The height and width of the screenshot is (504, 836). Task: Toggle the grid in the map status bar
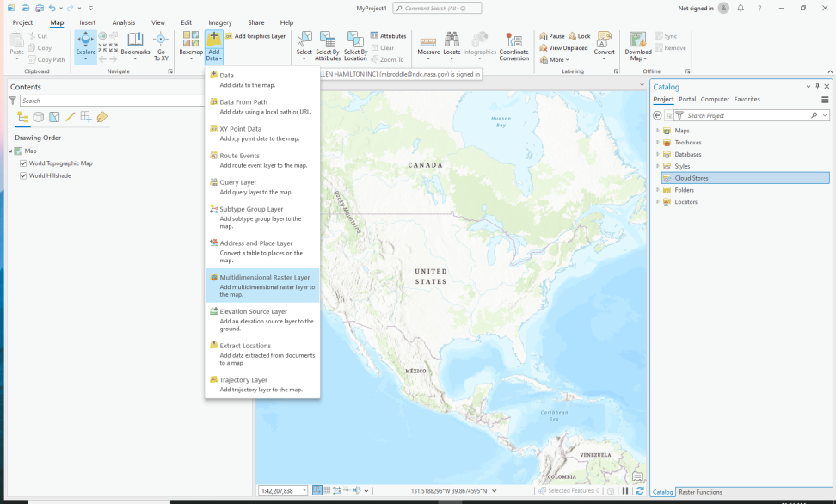pos(327,490)
